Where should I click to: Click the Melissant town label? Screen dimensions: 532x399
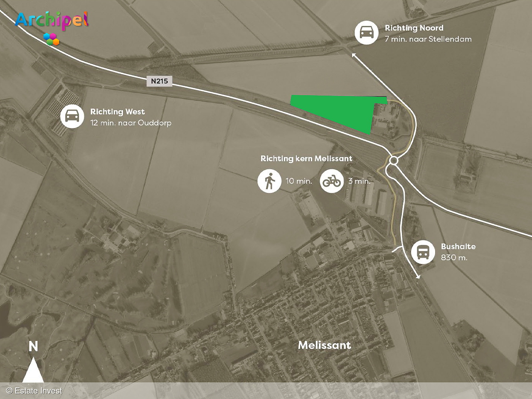pyautogui.click(x=325, y=345)
